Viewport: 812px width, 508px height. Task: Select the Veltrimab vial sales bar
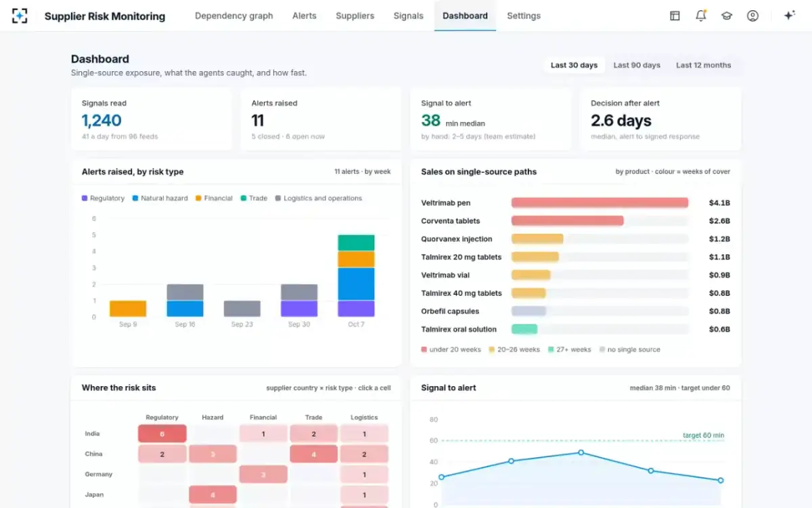click(531, 275)
